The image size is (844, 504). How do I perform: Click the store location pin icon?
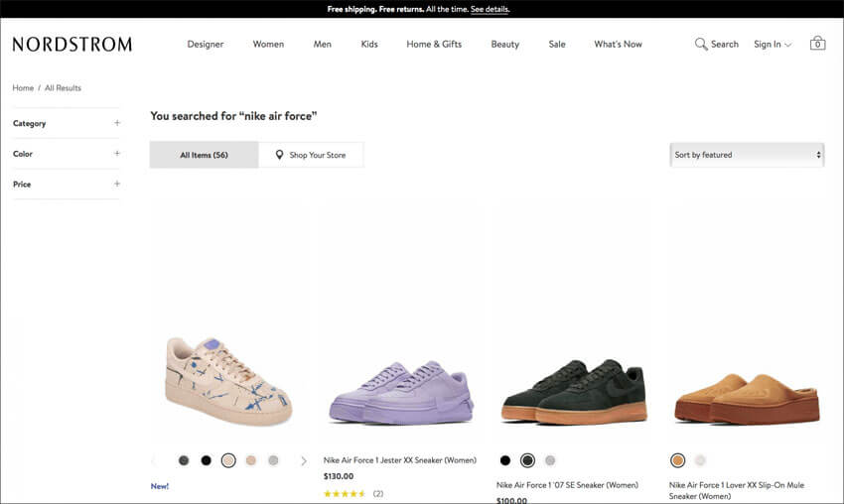[x=279, y=155]
